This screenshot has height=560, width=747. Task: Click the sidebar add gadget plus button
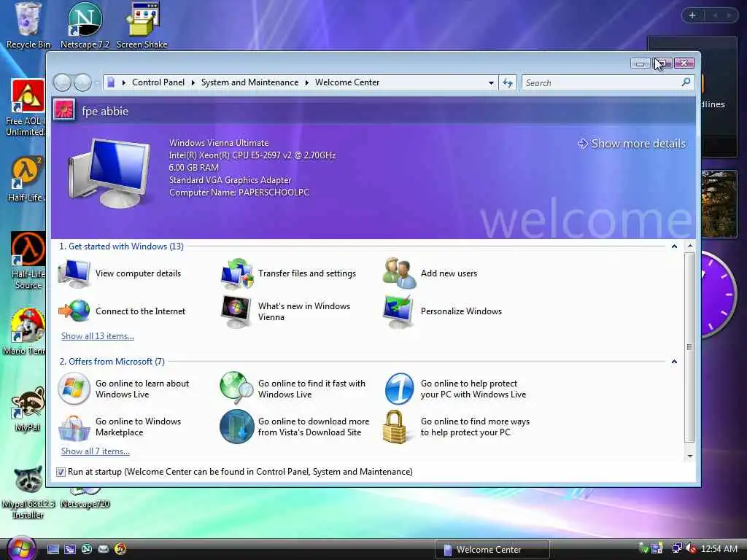point(692,15)
